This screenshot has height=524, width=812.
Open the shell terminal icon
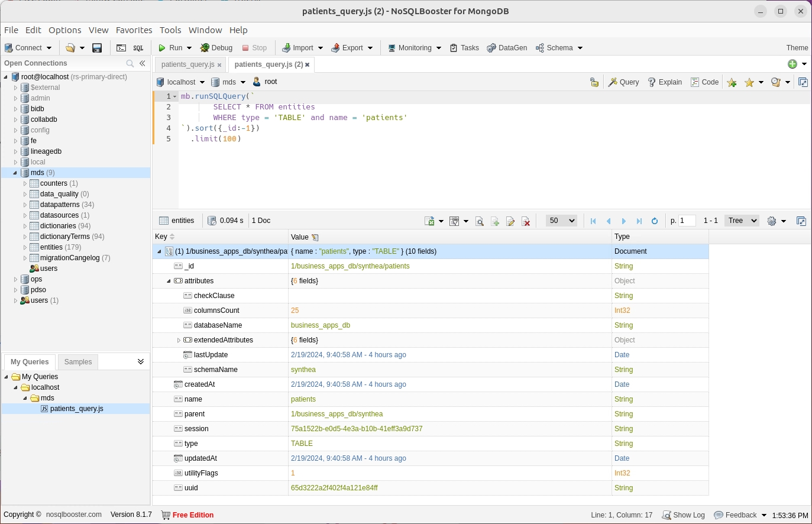(121, 48)
